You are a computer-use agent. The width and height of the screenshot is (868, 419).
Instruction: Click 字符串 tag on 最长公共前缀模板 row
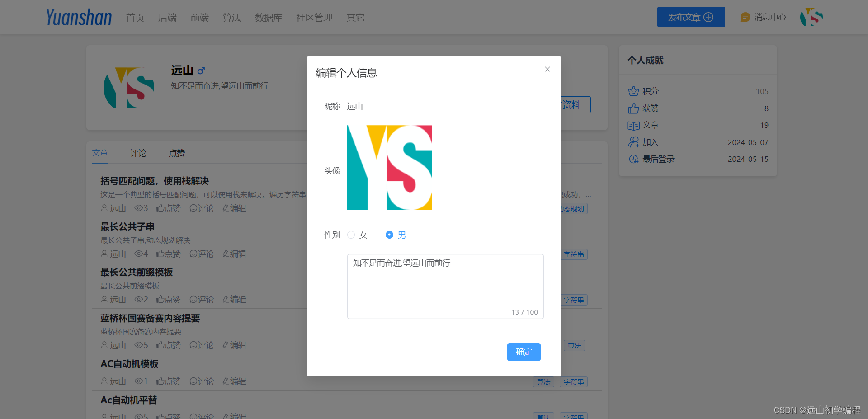pos(574,300)
